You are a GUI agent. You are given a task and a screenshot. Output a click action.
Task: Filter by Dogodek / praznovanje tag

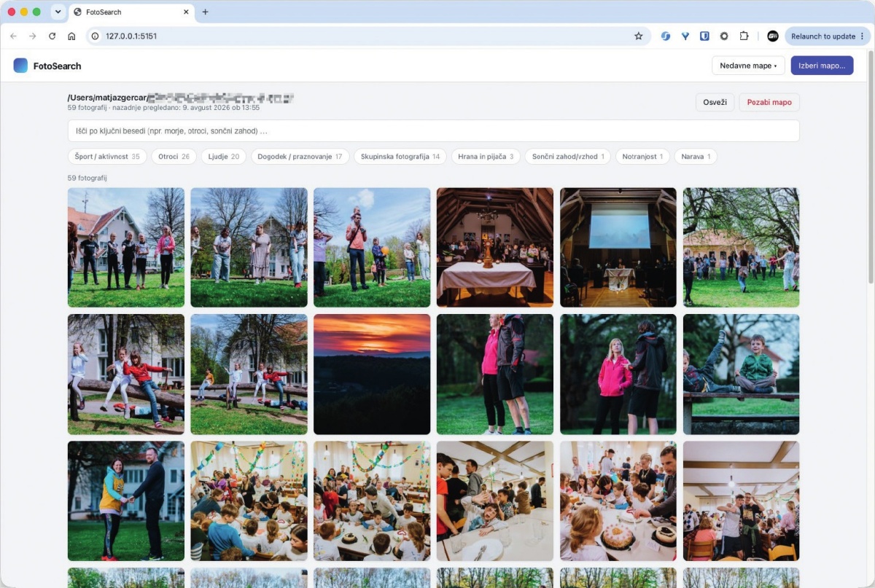300,157
